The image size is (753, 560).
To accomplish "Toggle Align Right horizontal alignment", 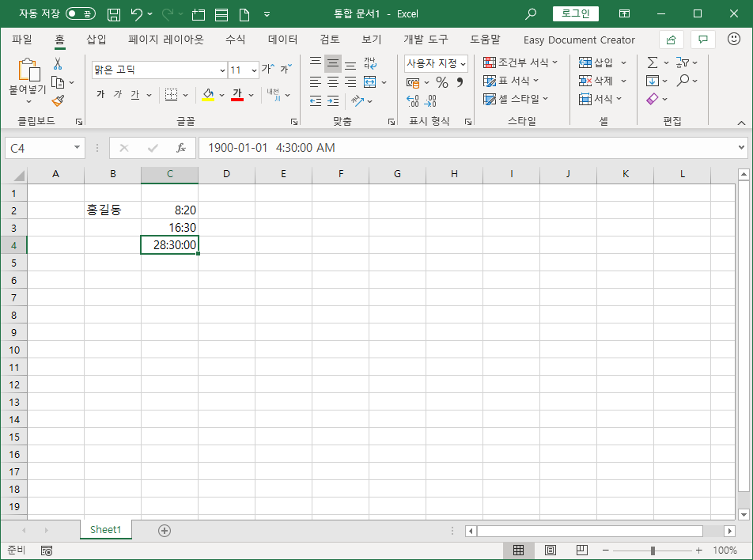I will coord(350,82).
